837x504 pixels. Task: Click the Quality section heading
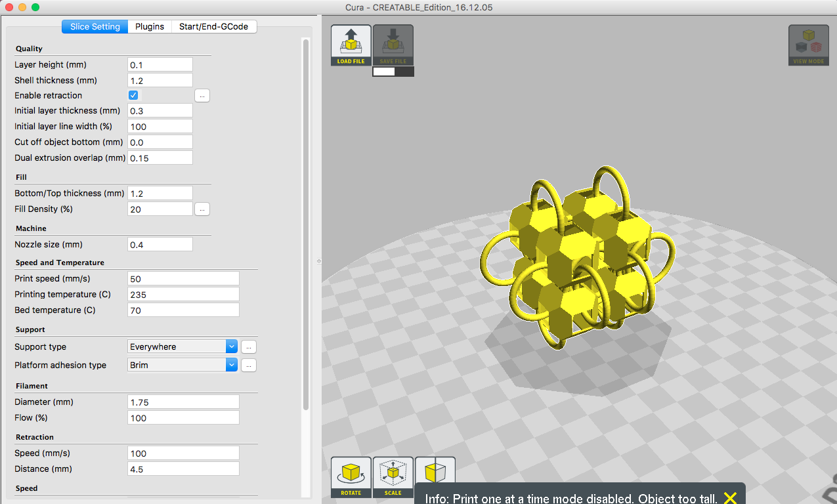coord(29,49)
